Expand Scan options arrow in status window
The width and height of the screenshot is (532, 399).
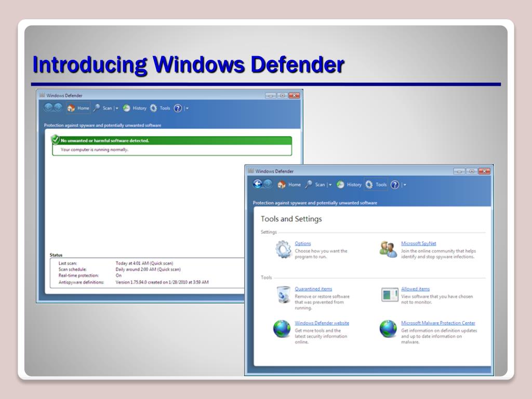[117, 109]
